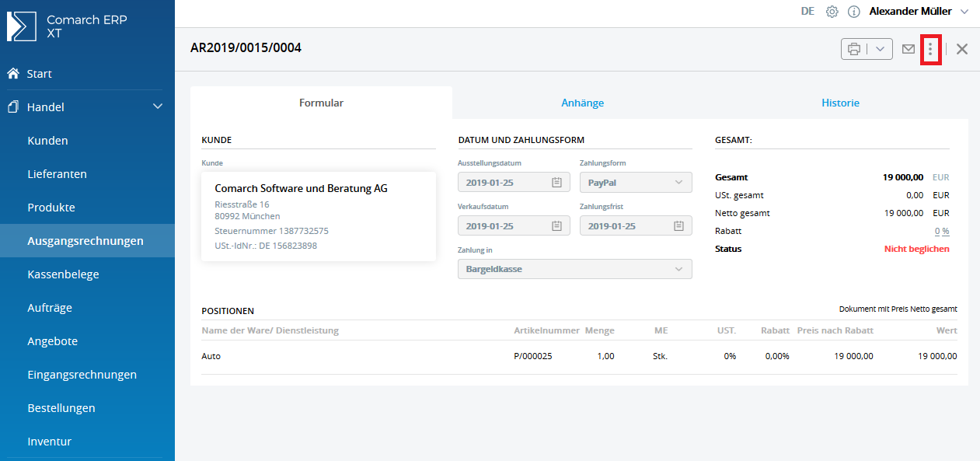
Task: Click the 0,00% Rabatt value in the Auto row
Action: point(777,356)
